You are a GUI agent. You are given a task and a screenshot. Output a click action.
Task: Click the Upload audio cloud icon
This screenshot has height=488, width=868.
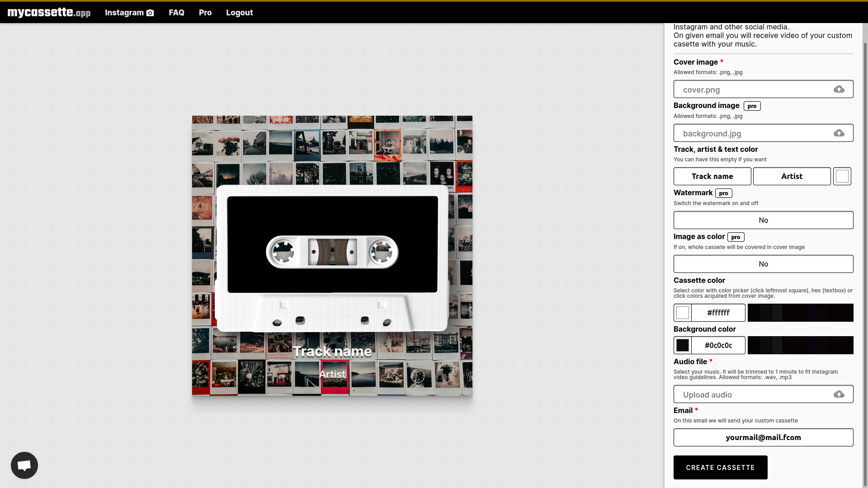tap(839, 394)
